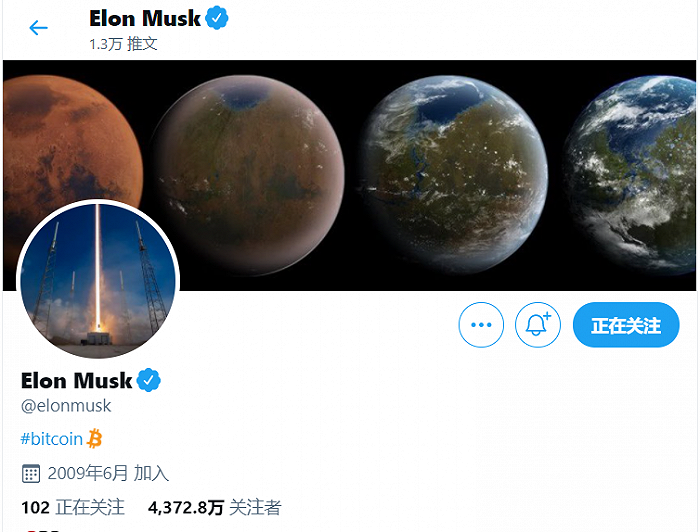Click the Elon Musk title in header

click(145, 18)
